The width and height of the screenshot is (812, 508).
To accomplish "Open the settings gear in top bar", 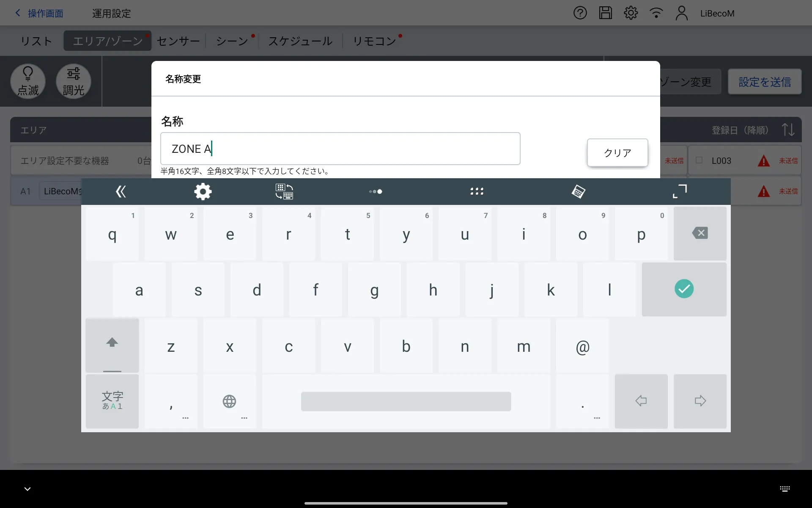I will [x=631, y=13].
